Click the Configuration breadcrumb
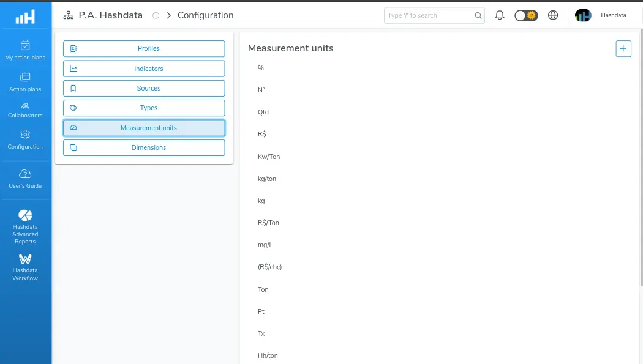This screenshot has width=643, height=364. coord(205,15)
